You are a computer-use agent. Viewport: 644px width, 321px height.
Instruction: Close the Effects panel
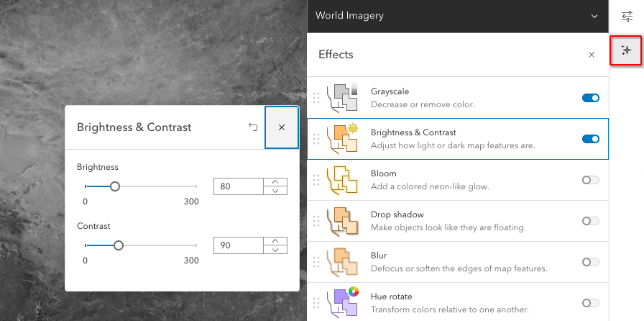tap(591, 55)
